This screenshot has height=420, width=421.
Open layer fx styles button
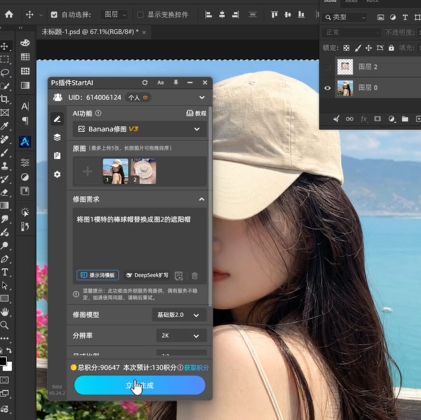pos(364,119)
